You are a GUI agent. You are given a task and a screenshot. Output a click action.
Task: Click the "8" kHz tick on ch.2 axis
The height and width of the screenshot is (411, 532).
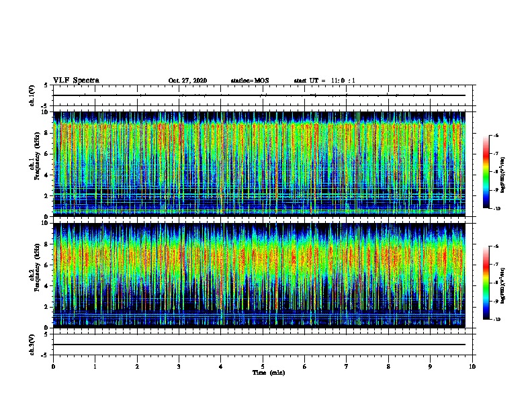(x=46, y=244)
